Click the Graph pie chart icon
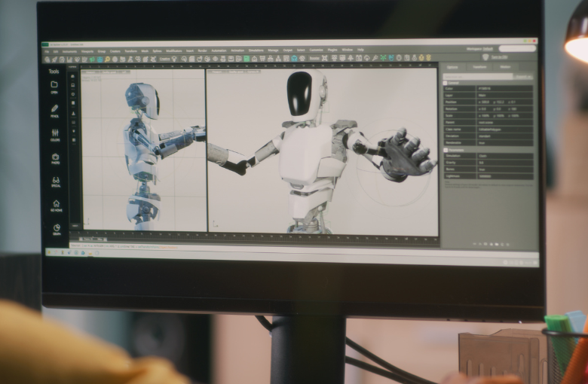Viewport: 588px width, 384px height. point(57,227)
